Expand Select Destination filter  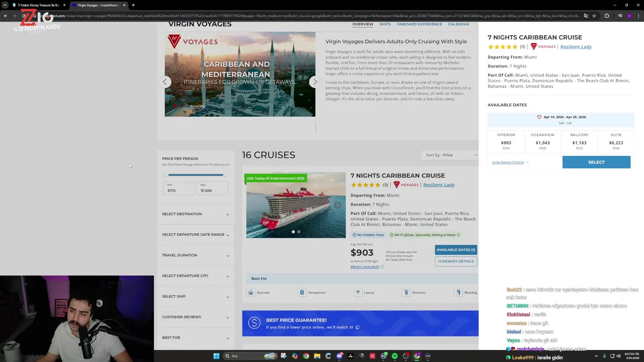[195, 214]
